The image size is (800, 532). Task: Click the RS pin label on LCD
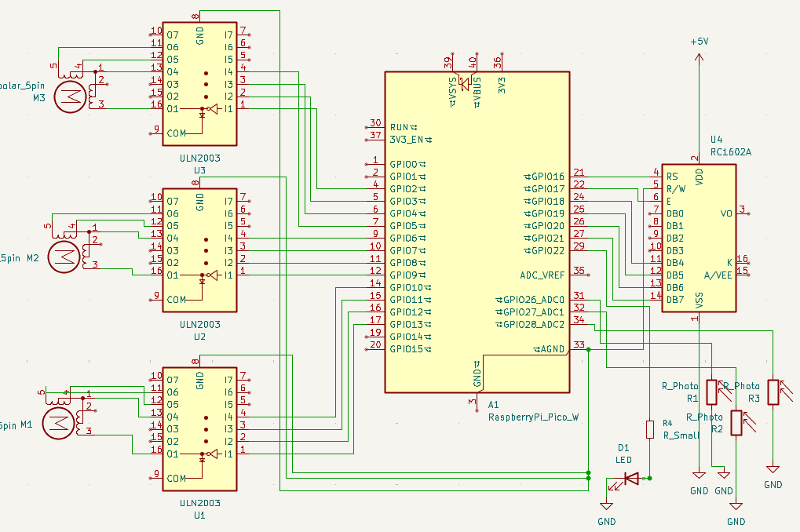pos(672,177)
